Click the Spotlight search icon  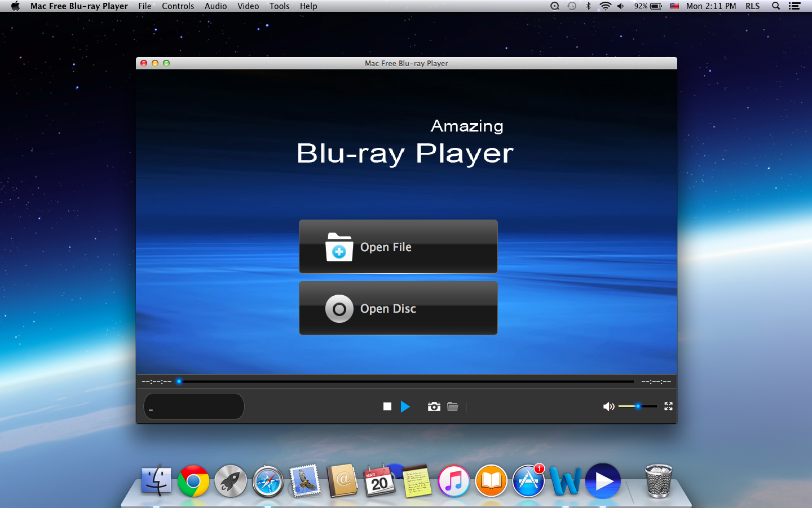tap(776, 6)
